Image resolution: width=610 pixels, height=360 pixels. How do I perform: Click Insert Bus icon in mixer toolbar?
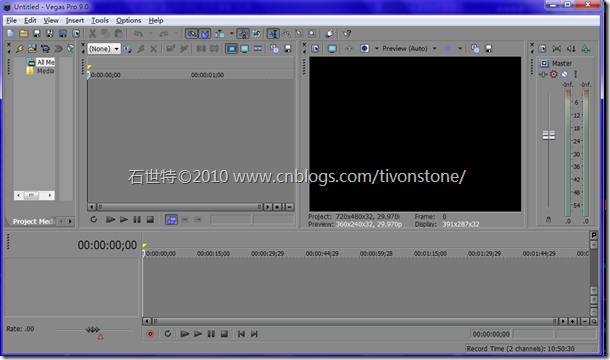click(x=585, y=49)
